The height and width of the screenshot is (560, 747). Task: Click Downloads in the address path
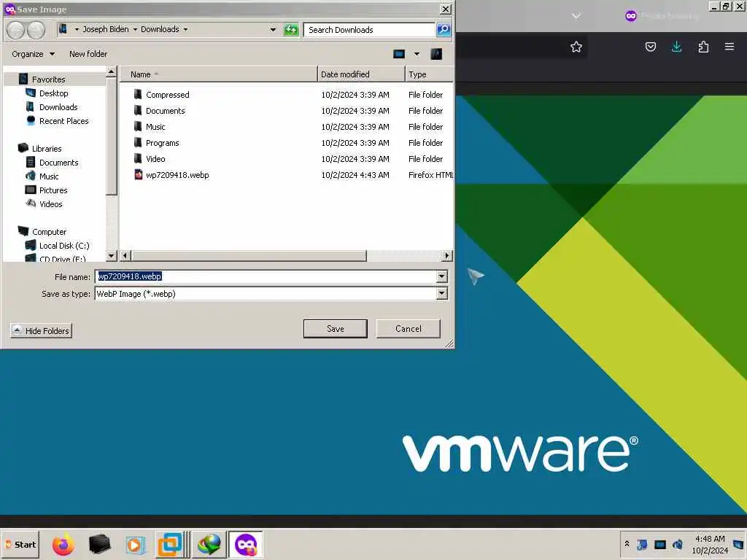[x=160, y=29]
